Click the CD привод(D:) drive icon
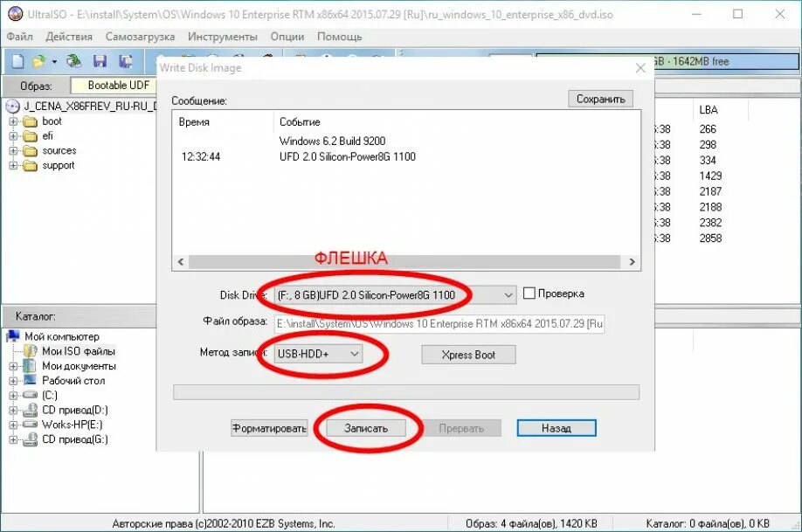 [x=31, y=410]
